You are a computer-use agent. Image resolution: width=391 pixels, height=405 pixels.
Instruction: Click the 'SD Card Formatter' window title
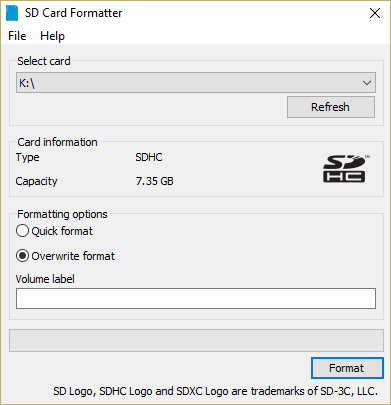(73, 13)
